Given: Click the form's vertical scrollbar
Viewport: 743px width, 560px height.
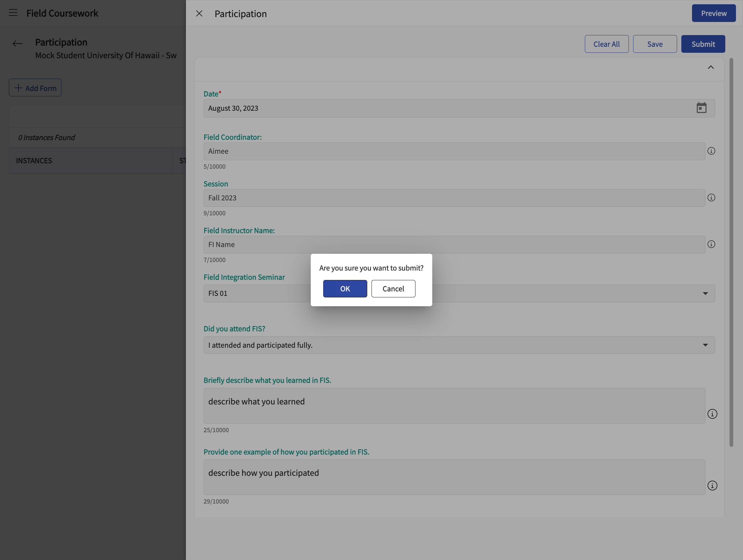Looking at the screenshot, I should [731, 252].
